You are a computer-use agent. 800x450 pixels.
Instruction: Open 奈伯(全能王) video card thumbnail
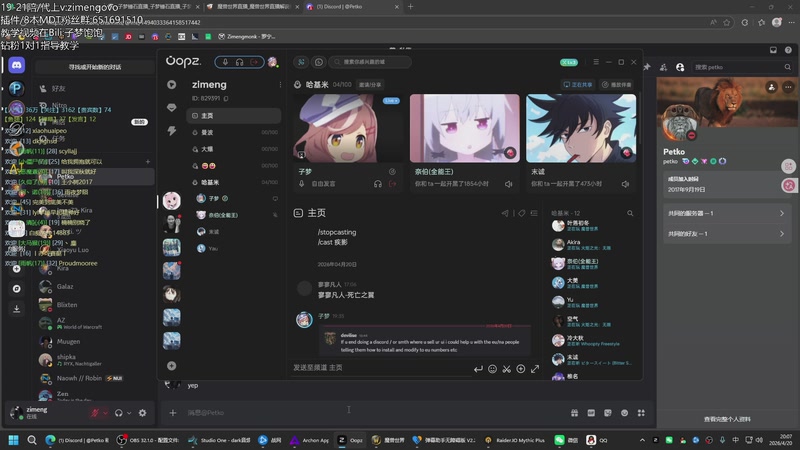[465, 128]
